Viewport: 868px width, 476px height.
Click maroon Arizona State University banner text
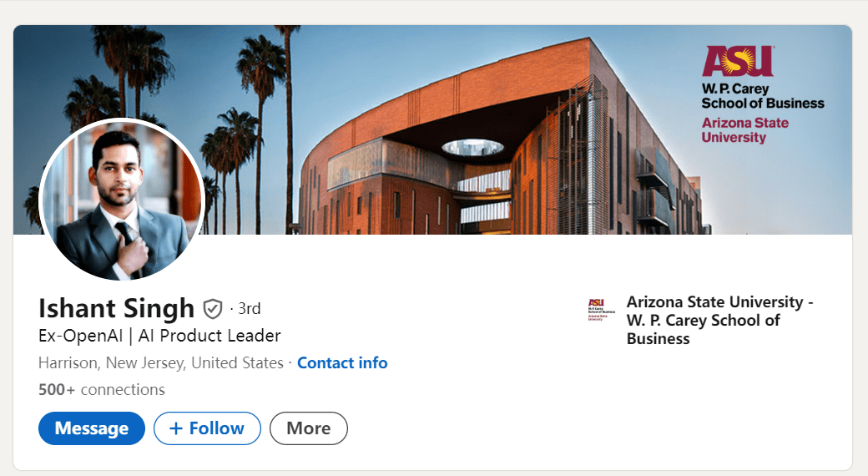click(744, 129)
